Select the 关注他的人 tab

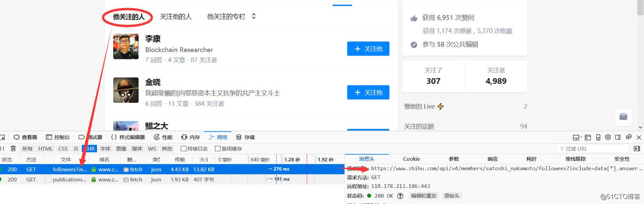[x=176, y=17]
